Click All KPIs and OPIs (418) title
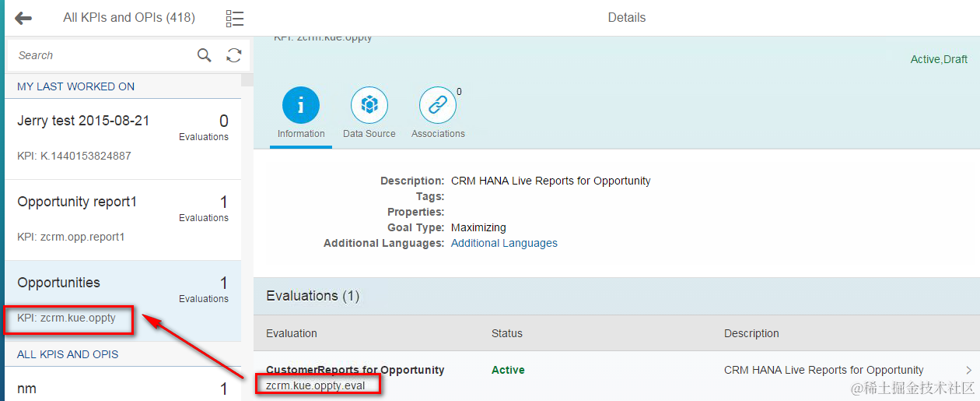Viewport: 980px width, 401px height. pyautogui.click(x=129, y=17)
